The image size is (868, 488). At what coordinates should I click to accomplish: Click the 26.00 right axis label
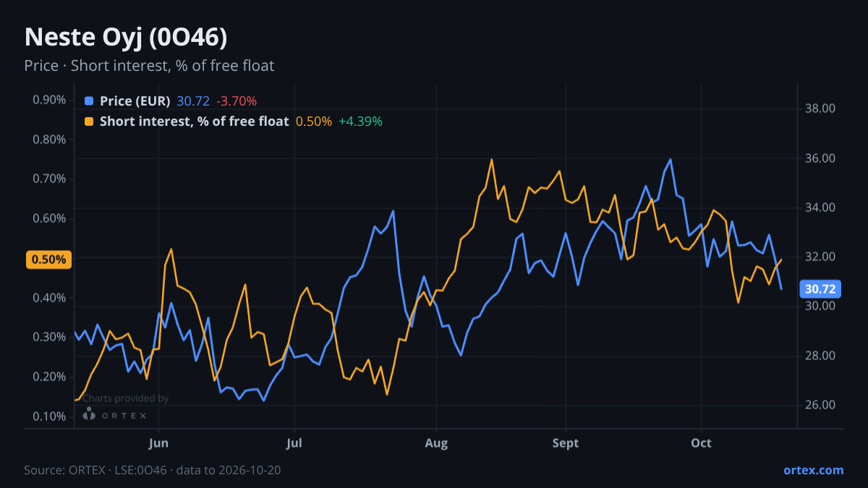(x=820, y=405)
